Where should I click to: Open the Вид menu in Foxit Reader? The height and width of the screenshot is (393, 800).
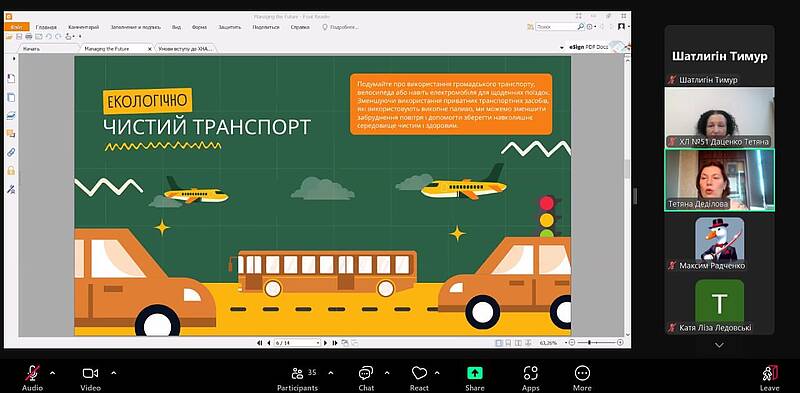pos(177,27)
